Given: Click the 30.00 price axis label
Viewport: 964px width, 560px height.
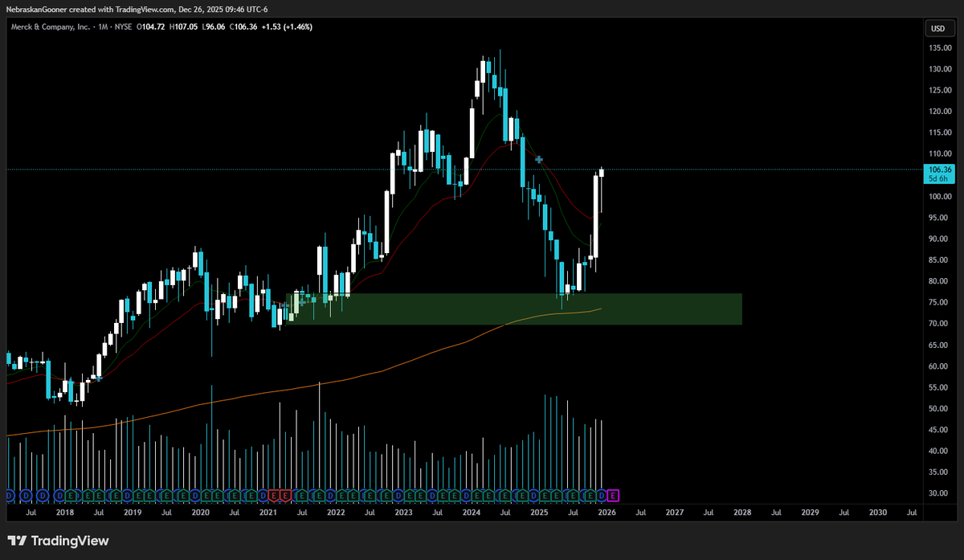Looking at the screenshot, I should [940, 493].
